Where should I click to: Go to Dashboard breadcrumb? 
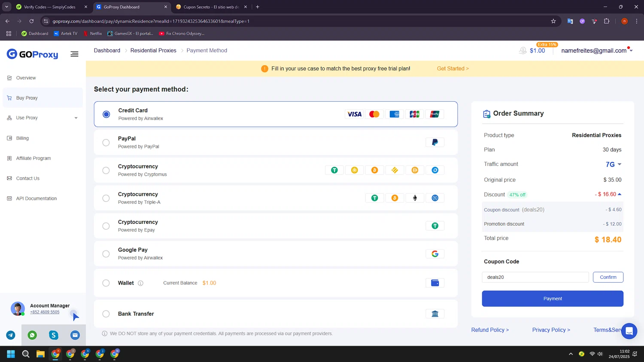(107, 51)
